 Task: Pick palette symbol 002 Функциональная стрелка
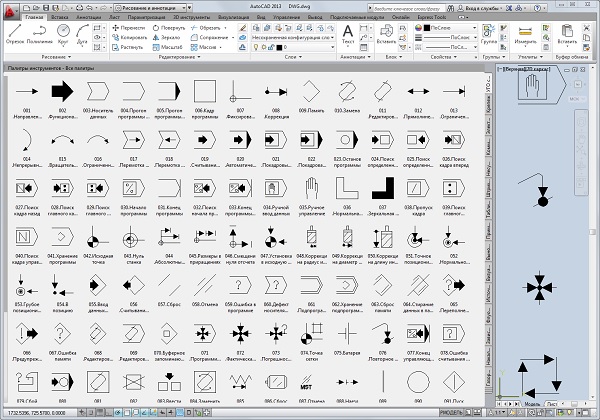(62, 91)
